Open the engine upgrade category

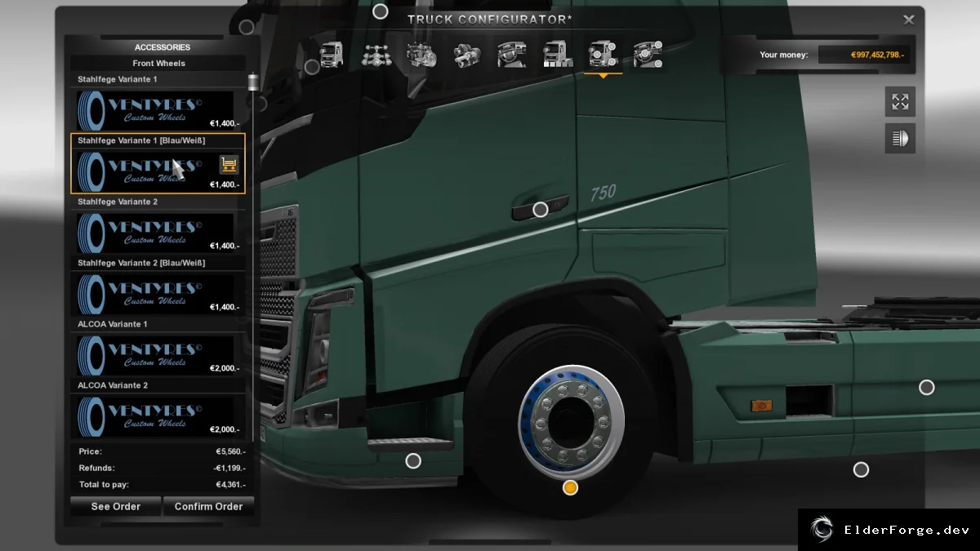(421, 55)
